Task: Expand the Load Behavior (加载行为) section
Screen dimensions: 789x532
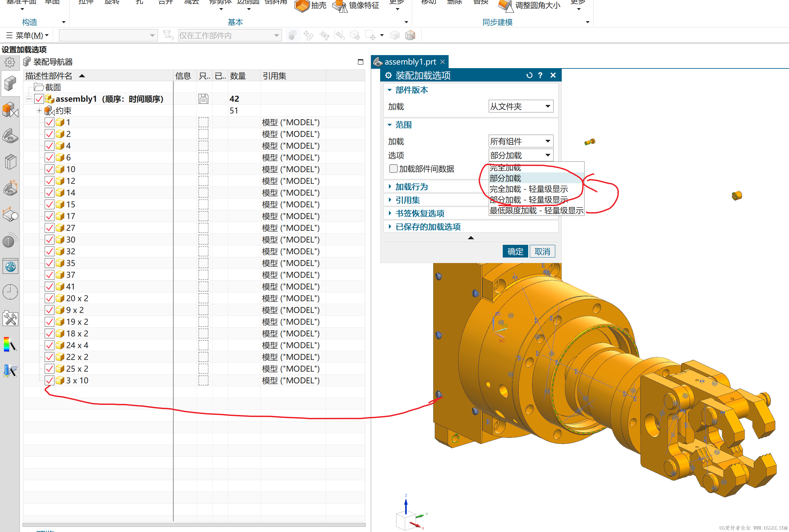Action: [x=411, y=187]
